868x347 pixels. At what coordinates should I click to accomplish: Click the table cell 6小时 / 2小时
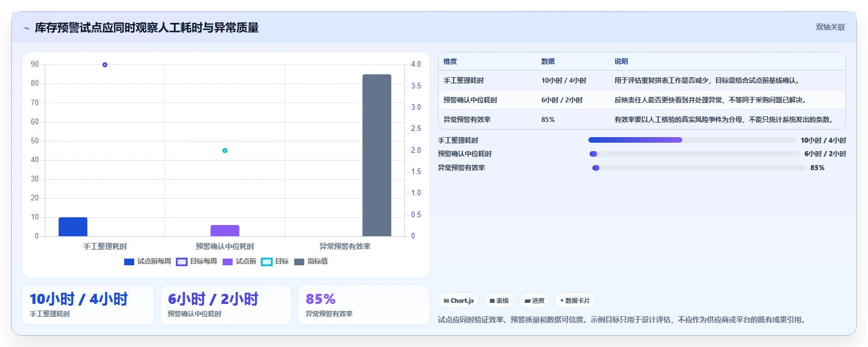coord(562,100)
